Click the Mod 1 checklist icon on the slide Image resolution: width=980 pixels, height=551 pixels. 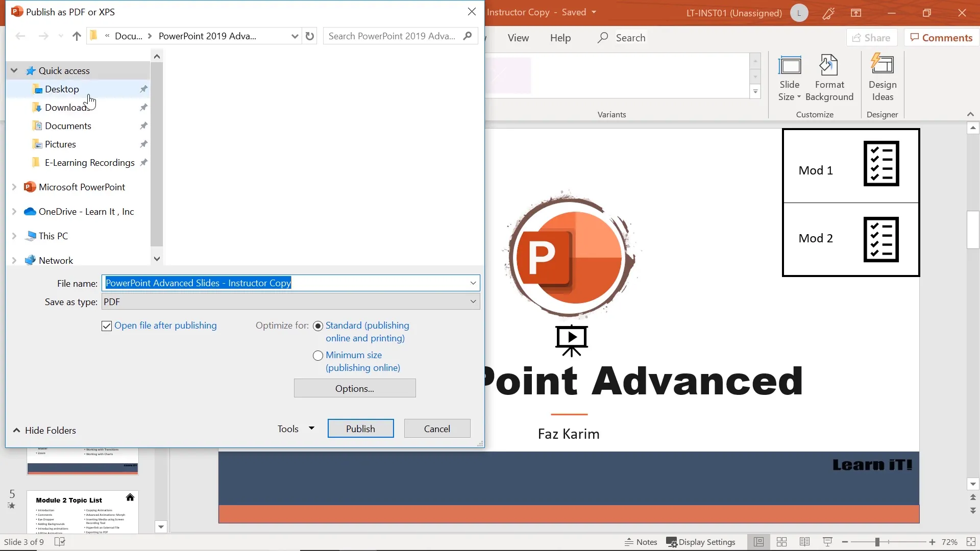point(881,164)
